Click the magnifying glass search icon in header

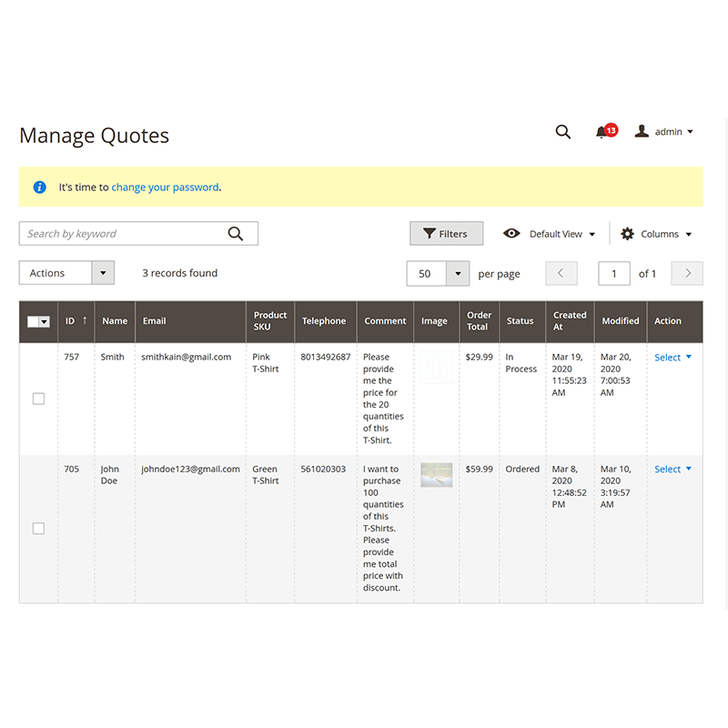coord(563,132)
